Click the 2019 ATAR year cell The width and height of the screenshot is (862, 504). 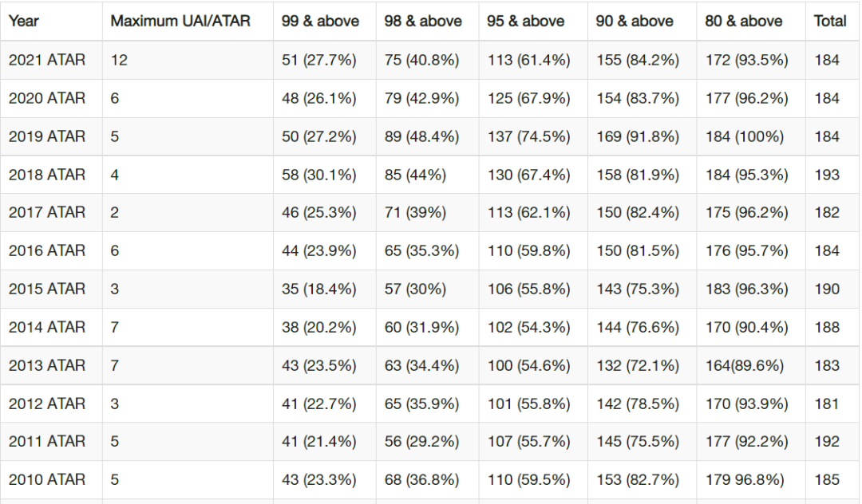[47, 136]
